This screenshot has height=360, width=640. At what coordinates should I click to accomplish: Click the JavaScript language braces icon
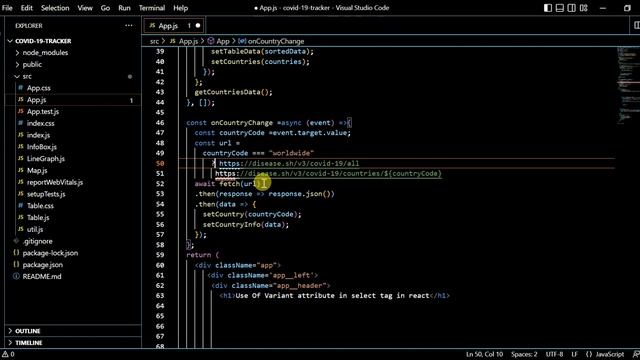click(589, 354)
